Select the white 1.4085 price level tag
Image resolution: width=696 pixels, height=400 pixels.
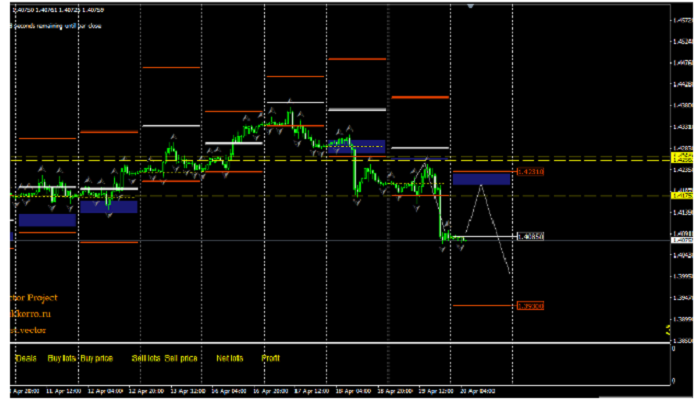point(529,237)
